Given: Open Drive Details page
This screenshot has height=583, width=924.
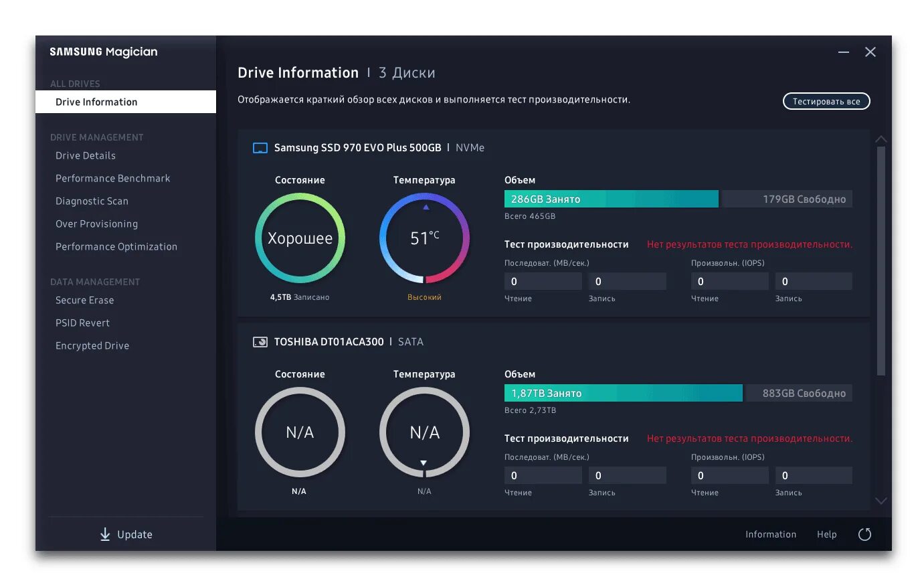Looking at the screenshot, I should (x=86, y=155).
